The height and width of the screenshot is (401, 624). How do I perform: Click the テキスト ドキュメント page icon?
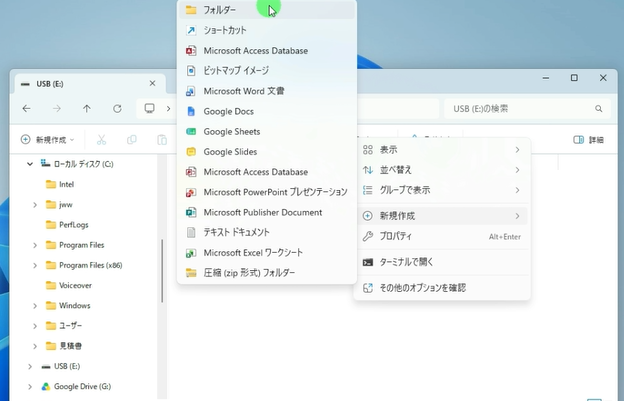[191, 232]
